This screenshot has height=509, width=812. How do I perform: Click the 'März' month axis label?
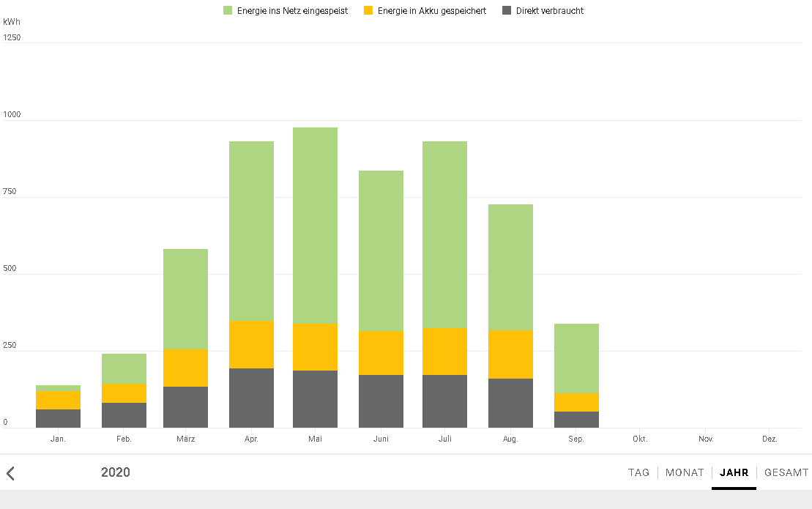185,439
